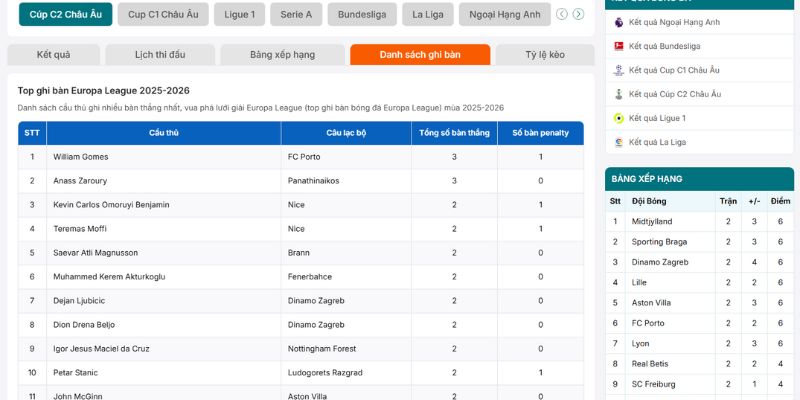This screenshot has height=400, width=800.
Task: Select the Ngoại Hạng Anh league button
Action: coord(504,14)
